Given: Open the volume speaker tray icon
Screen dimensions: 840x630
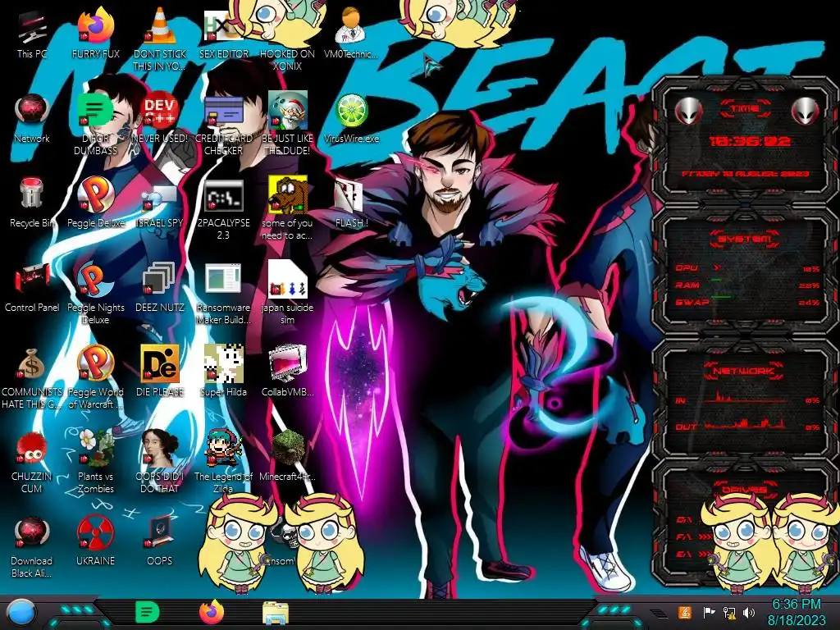Looking at the screenshot, I should pyautogui.click(x=749, y=612).
